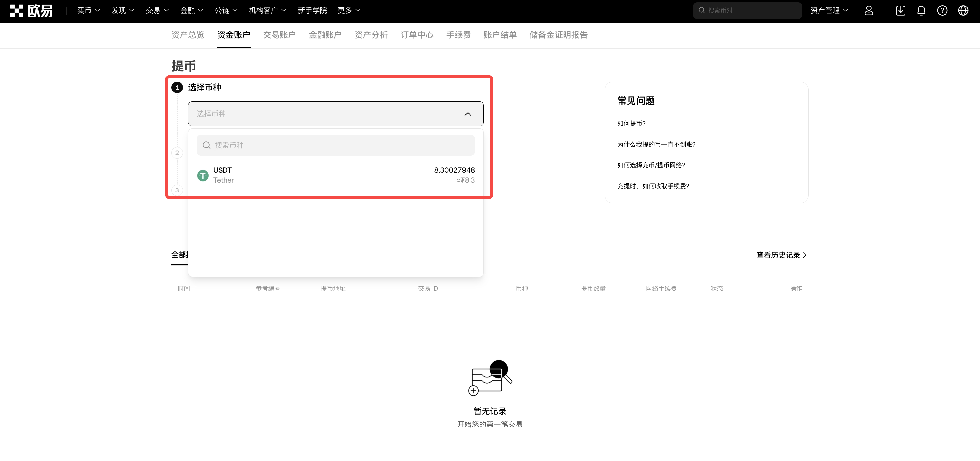Click the OKX 欧易 logo

[x=31, y=11]
